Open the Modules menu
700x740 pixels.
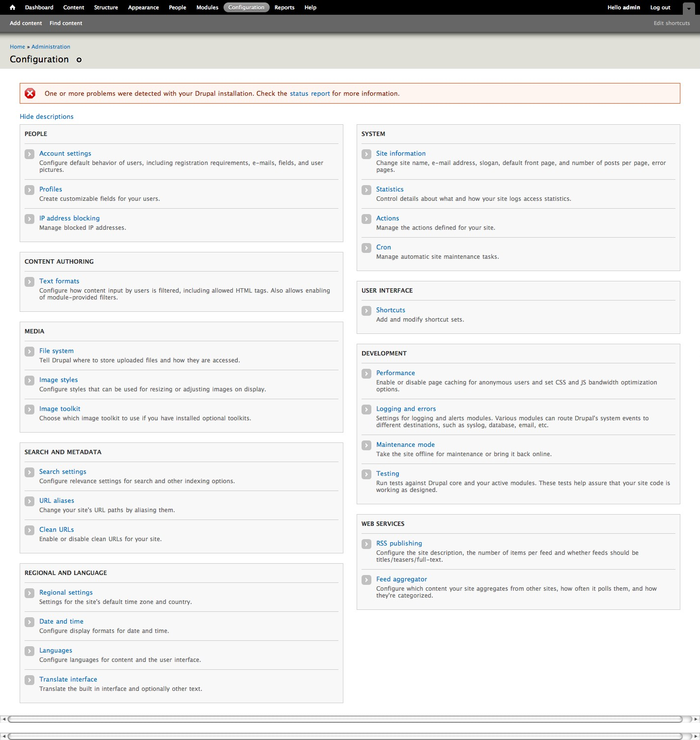[207, 7]
